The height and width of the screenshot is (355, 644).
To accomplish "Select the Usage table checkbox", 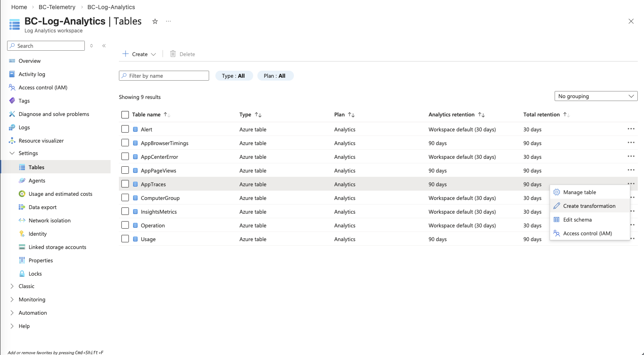I will pyautogui.click(x=125, y=239).
